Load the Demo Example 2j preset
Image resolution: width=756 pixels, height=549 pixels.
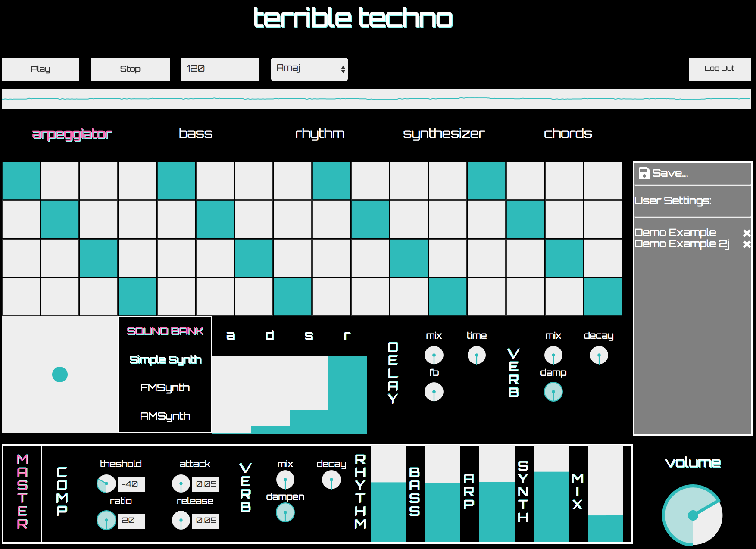point(682,244)
